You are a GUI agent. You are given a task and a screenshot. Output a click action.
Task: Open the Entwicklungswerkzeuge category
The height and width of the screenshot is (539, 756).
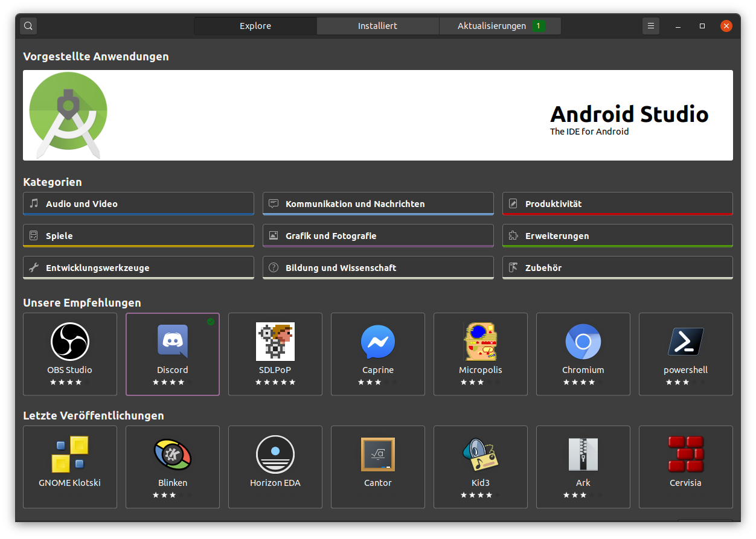pyautogui.click(x=138, y=268)
